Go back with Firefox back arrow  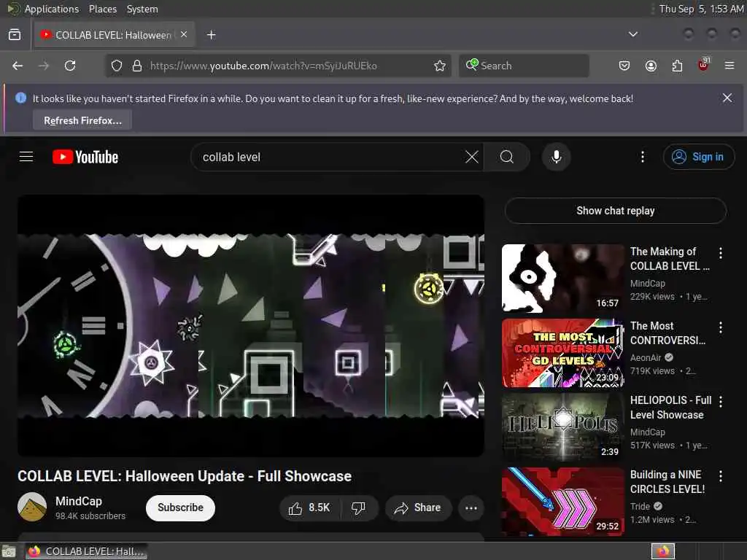(18, 66)
